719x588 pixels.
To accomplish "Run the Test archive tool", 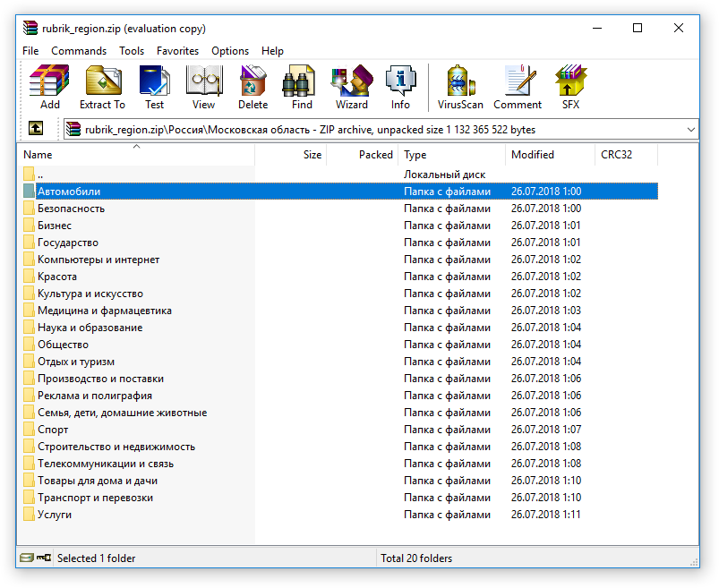I will pyautogui.click(x=154, y=88).
